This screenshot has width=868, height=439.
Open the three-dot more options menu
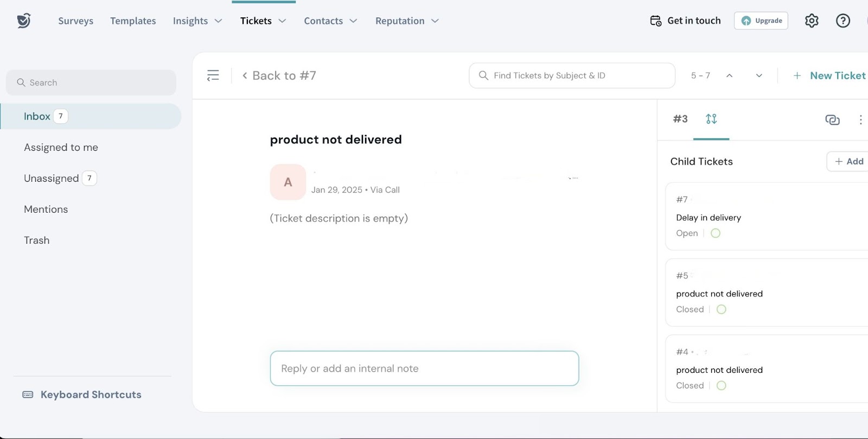click(860, 119)
